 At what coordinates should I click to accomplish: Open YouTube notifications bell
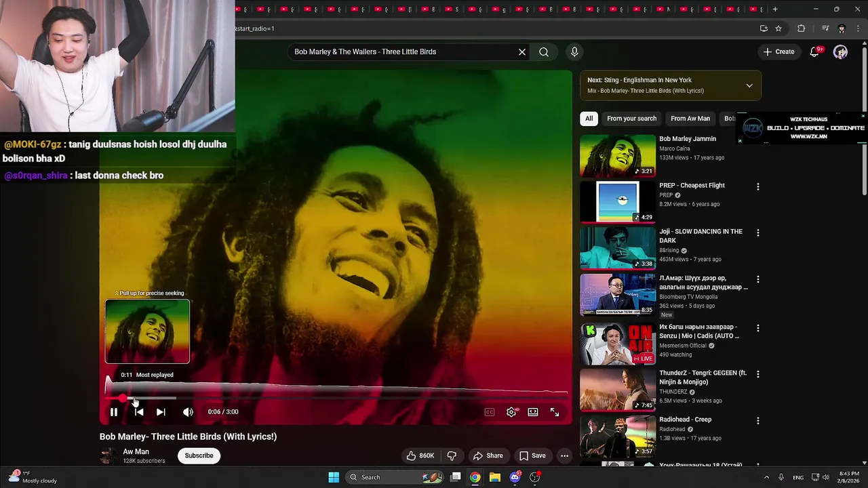pyautogui.click(x=814, y=52)
